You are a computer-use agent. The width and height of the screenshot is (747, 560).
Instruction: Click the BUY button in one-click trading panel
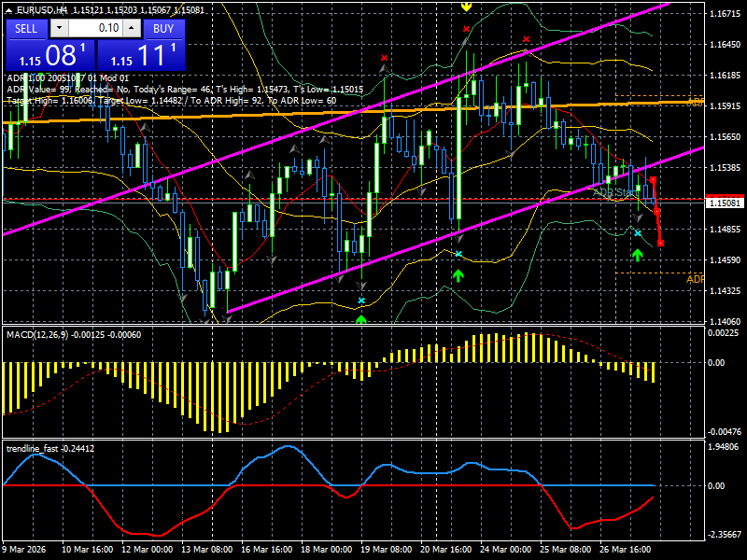[163, 29]
